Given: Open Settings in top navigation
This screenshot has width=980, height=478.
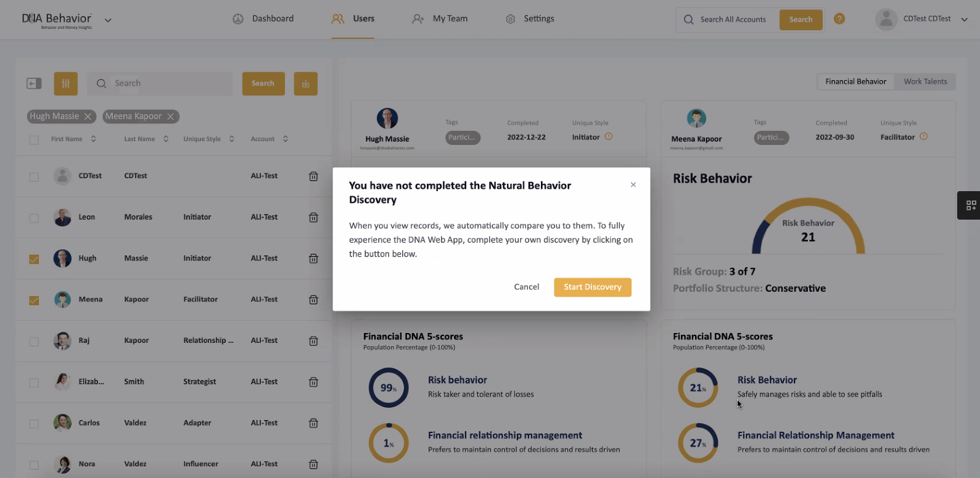Looking at the screenshot, I should click(x=530, y=19).
